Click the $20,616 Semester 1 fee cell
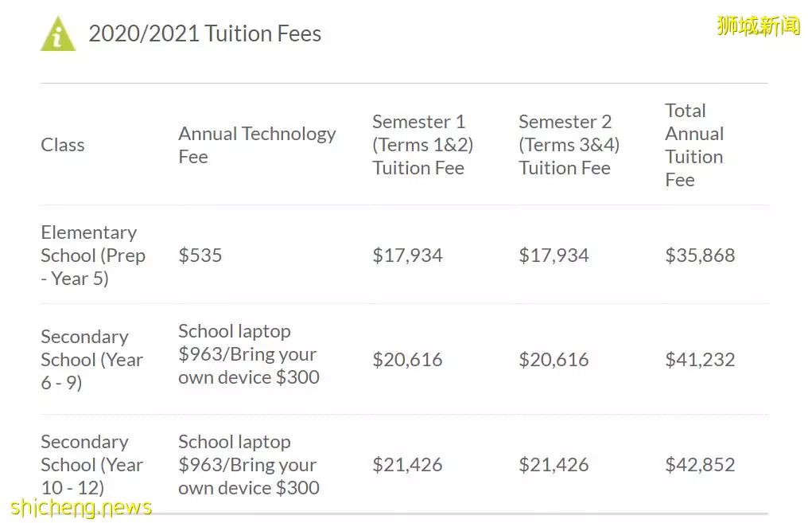Viewport: 812px width, 523px height. coord(407,359)
